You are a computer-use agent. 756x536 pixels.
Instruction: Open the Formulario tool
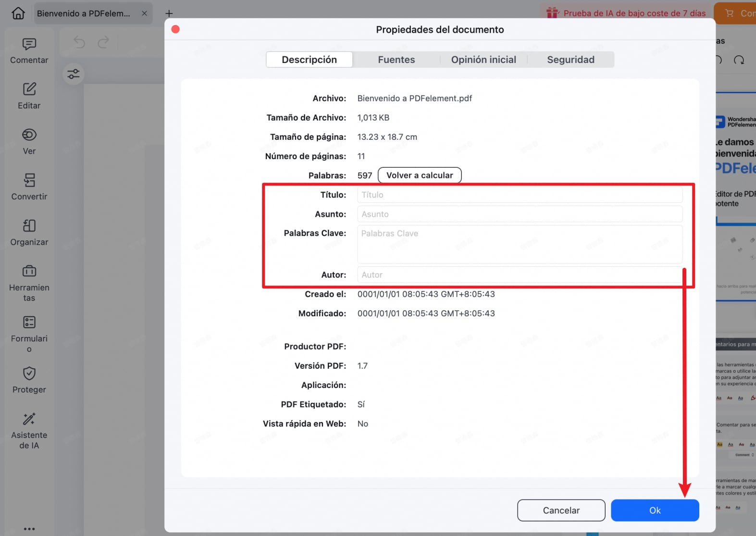click(x=29, y=334)
